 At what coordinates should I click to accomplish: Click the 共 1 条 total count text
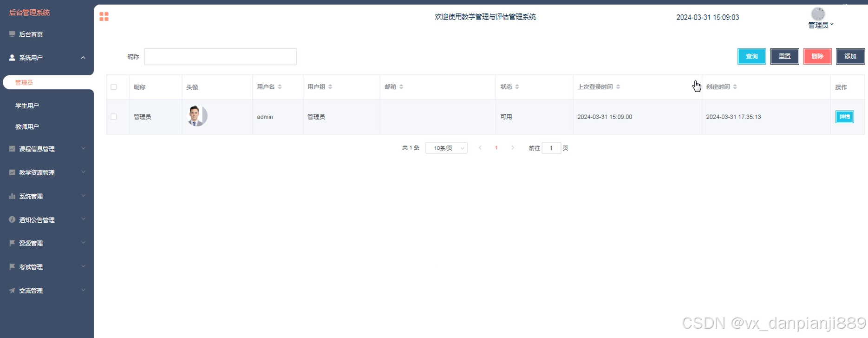pos(411,148)
